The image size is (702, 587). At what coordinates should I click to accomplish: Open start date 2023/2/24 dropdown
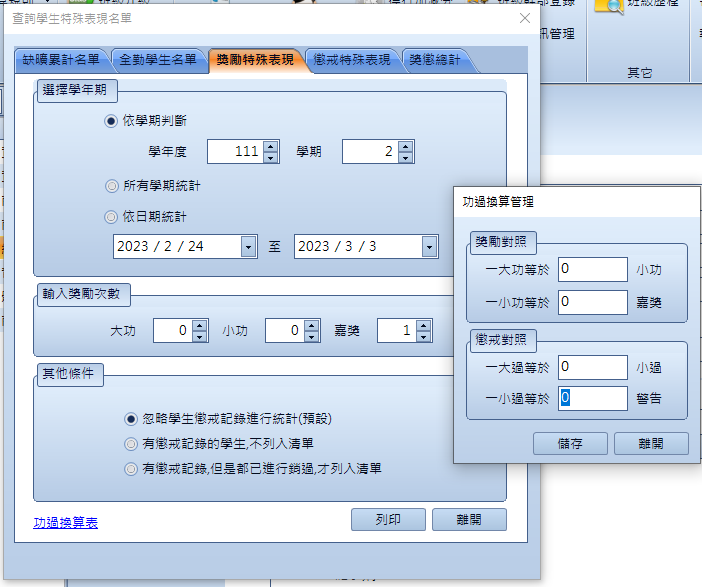247,247
